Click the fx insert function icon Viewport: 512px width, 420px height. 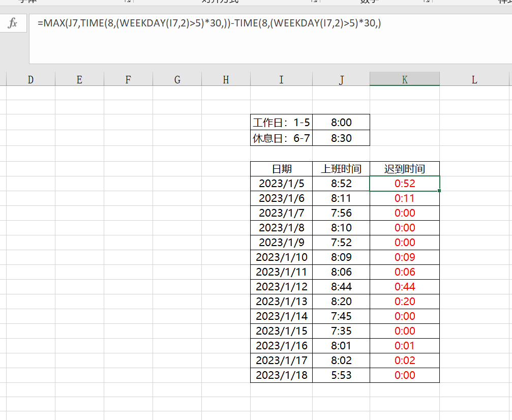pos(12,23)
